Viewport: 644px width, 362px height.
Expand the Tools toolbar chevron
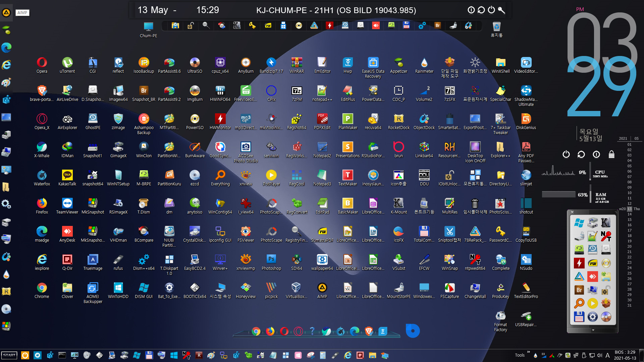[529, 352]
